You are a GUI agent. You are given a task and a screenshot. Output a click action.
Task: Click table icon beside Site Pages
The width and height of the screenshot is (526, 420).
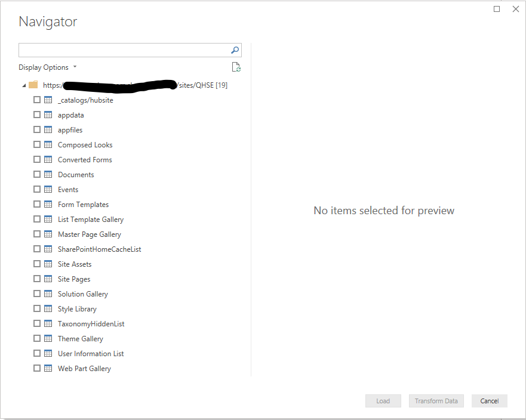[x=48, y=279]
